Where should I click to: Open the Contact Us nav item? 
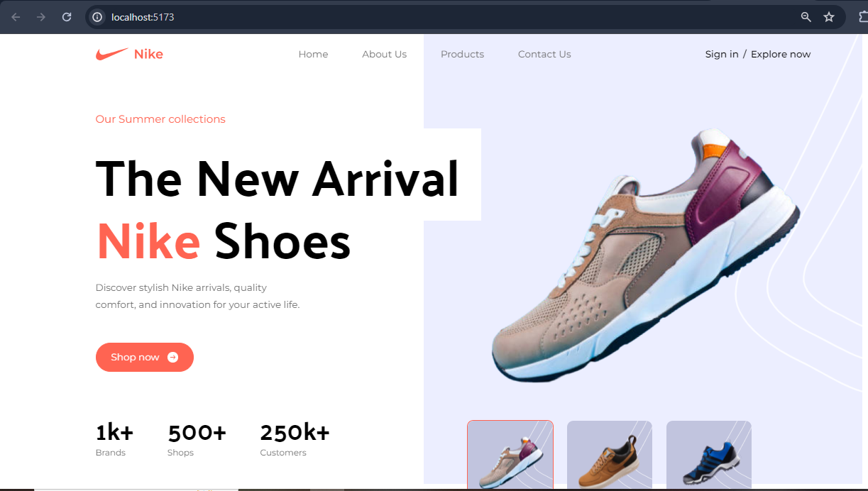[x=544, y=54]
